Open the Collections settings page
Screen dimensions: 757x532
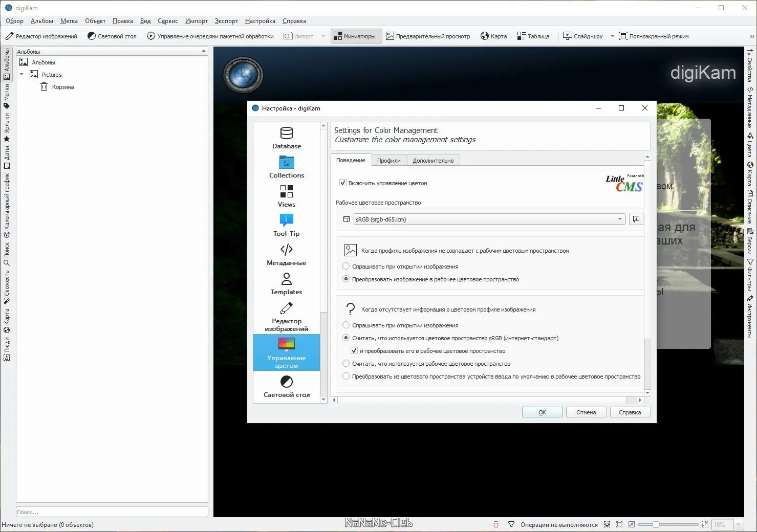287,167
